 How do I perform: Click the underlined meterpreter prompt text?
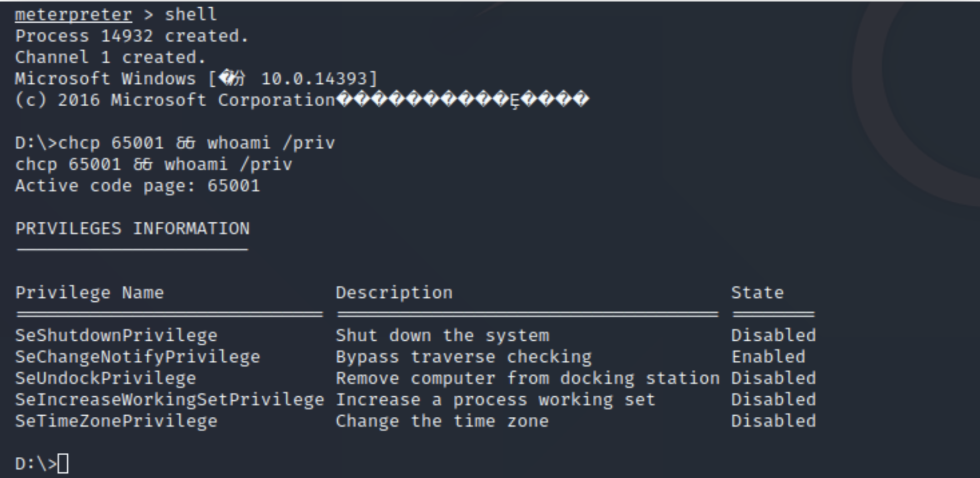click(x=73, y=15)
